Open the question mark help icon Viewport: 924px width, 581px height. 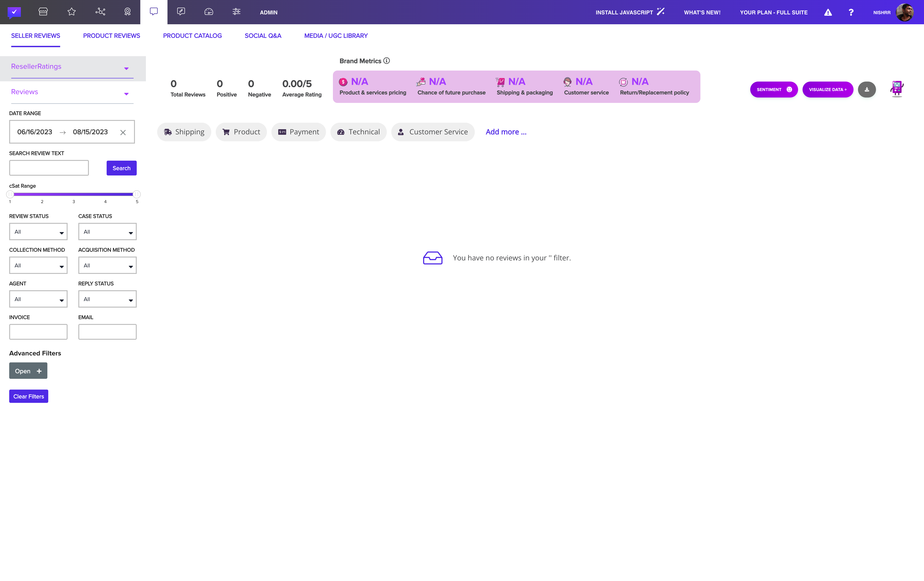[x=851, y=12]
